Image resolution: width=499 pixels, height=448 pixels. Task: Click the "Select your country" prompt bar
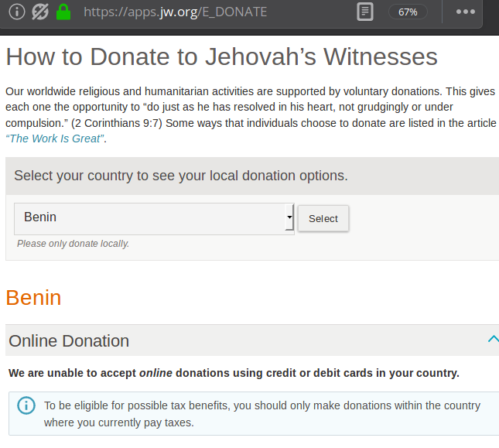(x=181, y=176)
